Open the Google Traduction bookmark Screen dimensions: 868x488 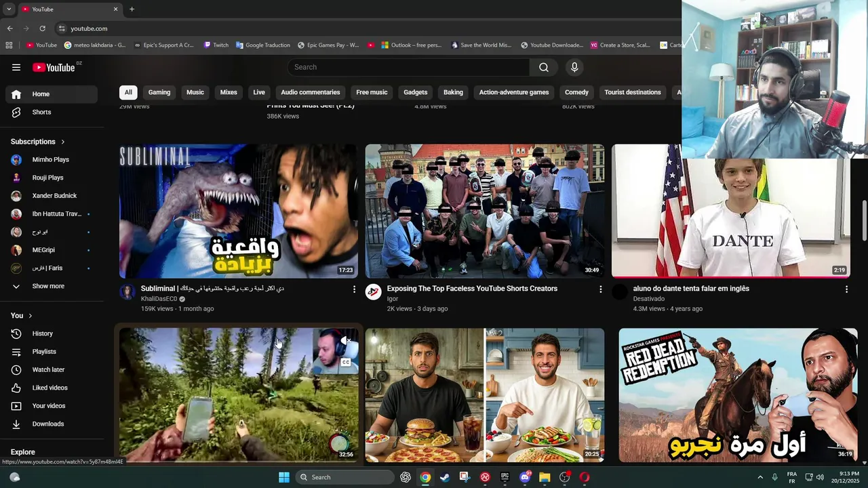[262, 45]
